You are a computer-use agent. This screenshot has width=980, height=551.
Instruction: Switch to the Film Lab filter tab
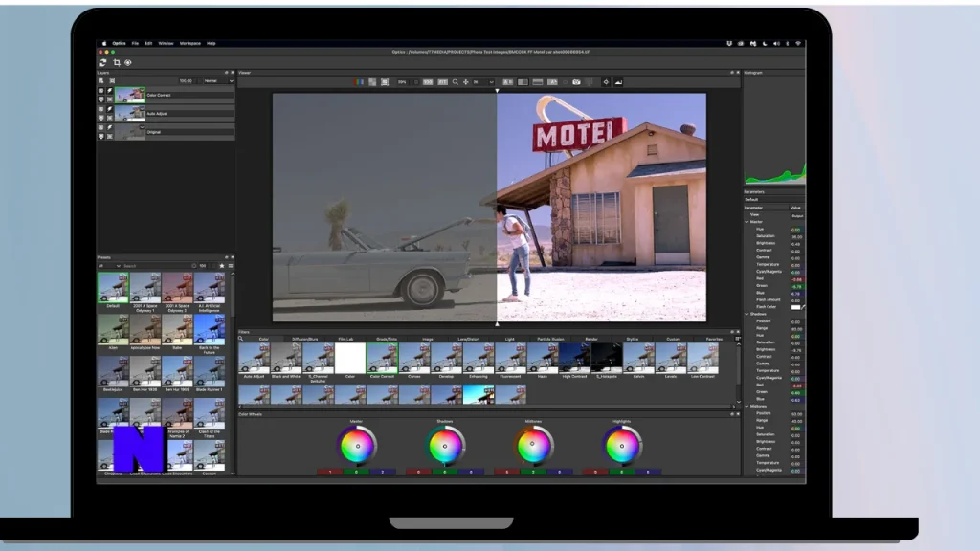click(x=345, y=339)
